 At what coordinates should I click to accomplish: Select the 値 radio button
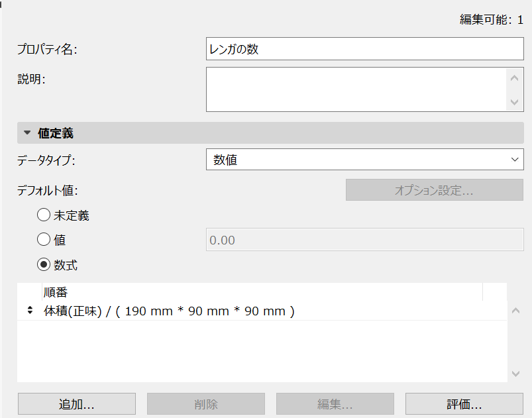click(44, 240)
